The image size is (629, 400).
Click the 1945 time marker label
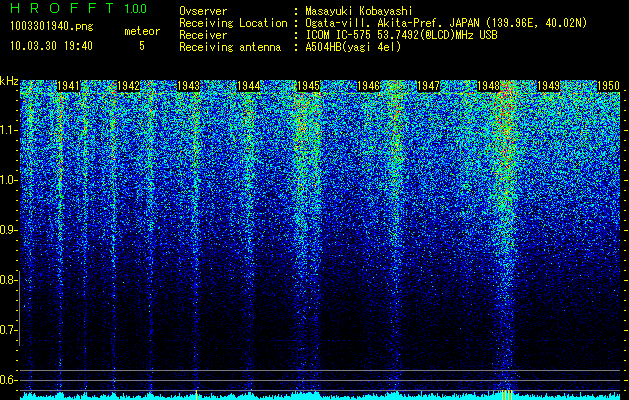point(308,86)
